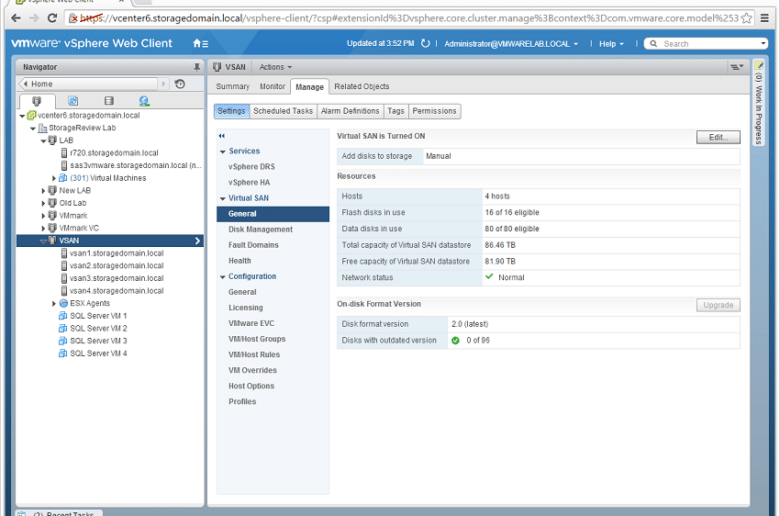Click the search magnifier icon
Screen dimensions: 780x516
(x=653, y=44)
